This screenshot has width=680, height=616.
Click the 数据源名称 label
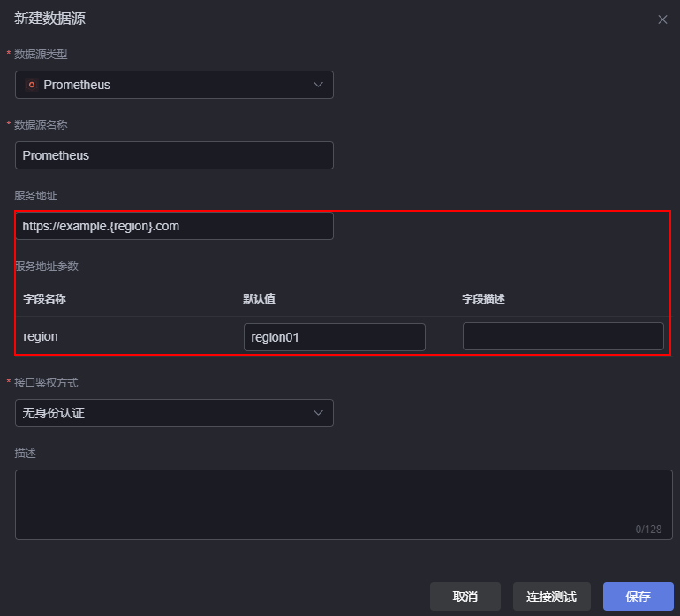click(x=41, y=124)
